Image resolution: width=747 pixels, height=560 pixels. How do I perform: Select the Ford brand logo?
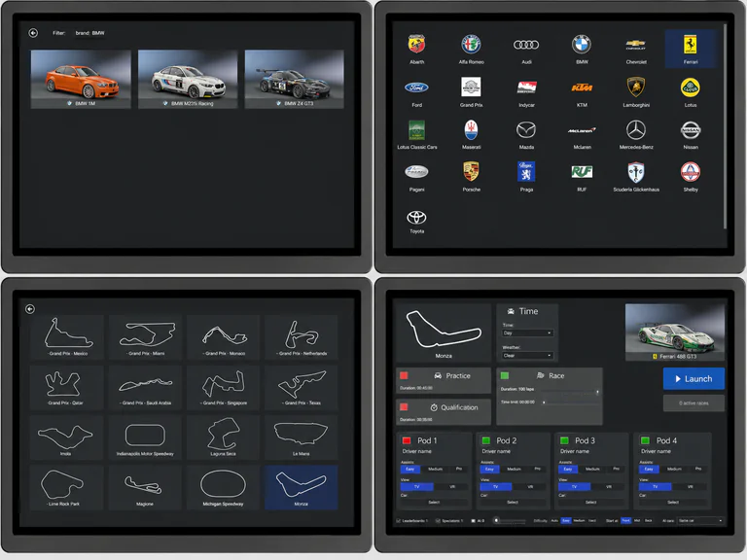click(416, 87)
